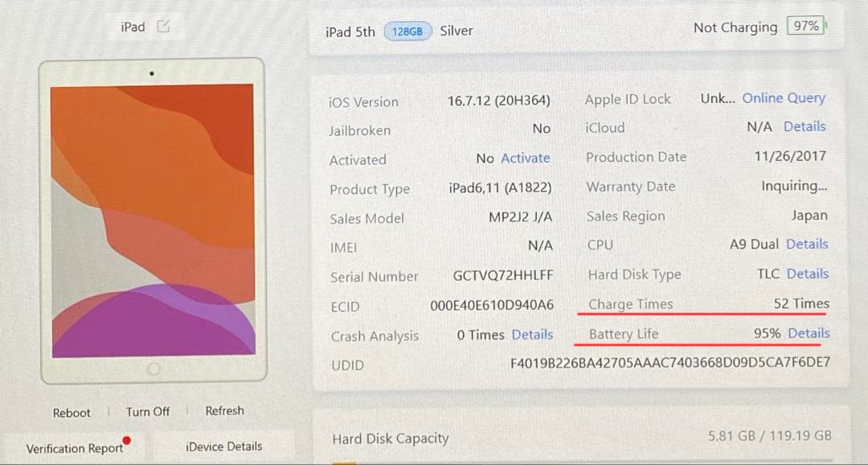Click the Hard Disk Capacity label

391,439
